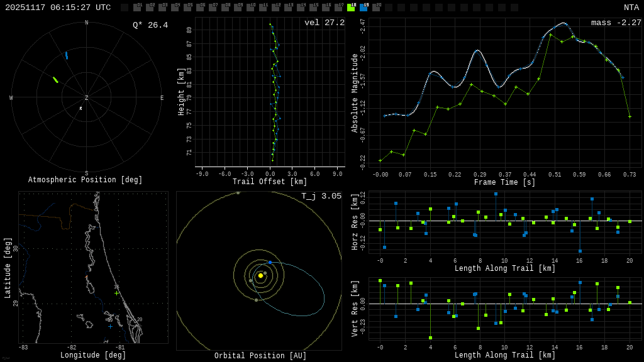Click the green station 18 indicator
This screenshot has height=362, width=644.
tap(351, 8)
